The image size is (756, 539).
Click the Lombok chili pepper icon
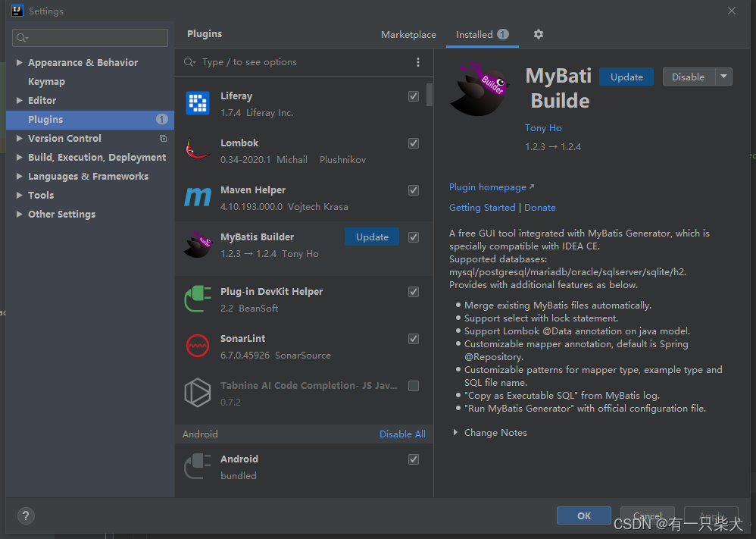pos(198,150)
